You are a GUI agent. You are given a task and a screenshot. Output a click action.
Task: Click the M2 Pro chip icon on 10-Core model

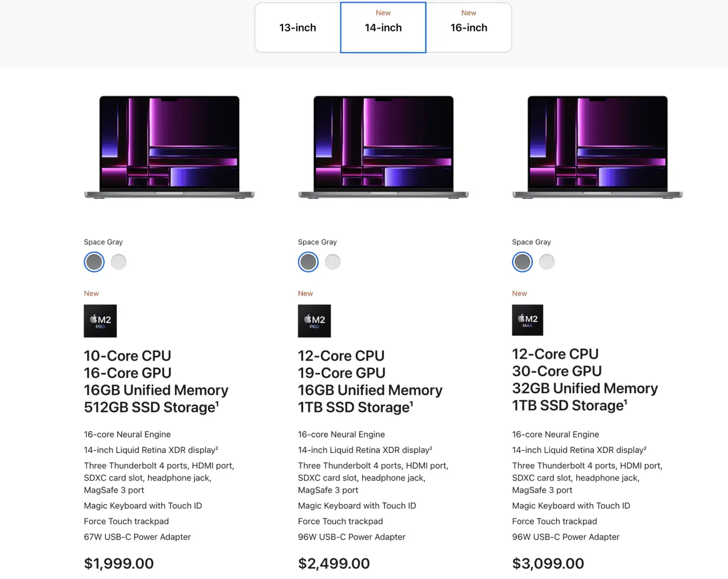[100, 321]
